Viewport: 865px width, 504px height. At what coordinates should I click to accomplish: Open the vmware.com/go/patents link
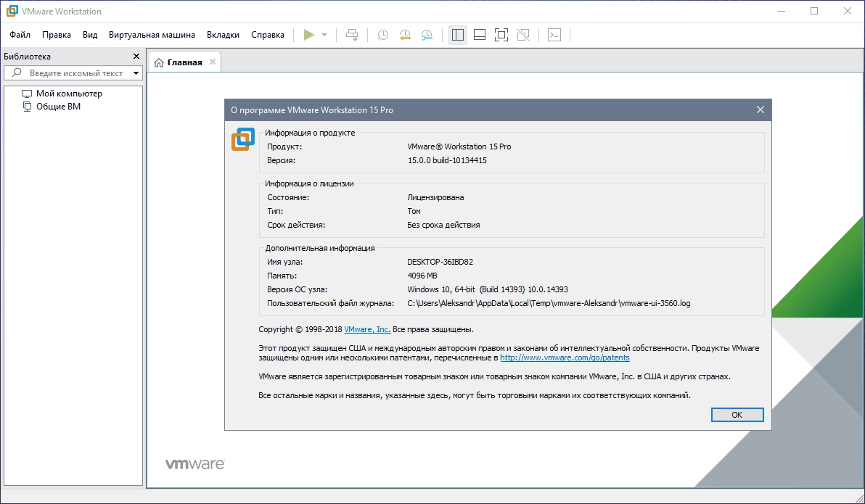pos(565,358)
